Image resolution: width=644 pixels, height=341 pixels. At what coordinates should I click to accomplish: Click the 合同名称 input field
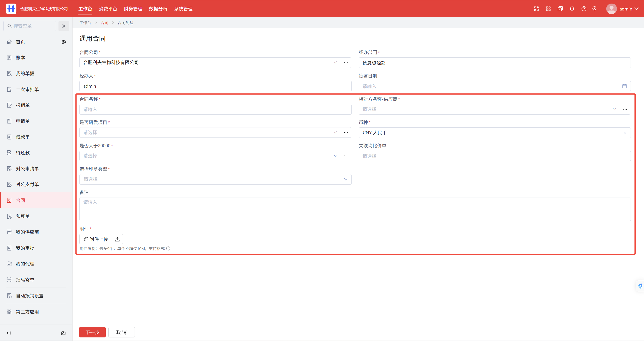click(215, 109)
